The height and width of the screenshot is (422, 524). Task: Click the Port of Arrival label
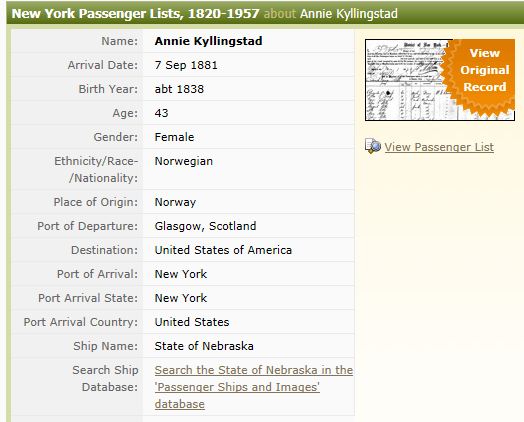97,274
